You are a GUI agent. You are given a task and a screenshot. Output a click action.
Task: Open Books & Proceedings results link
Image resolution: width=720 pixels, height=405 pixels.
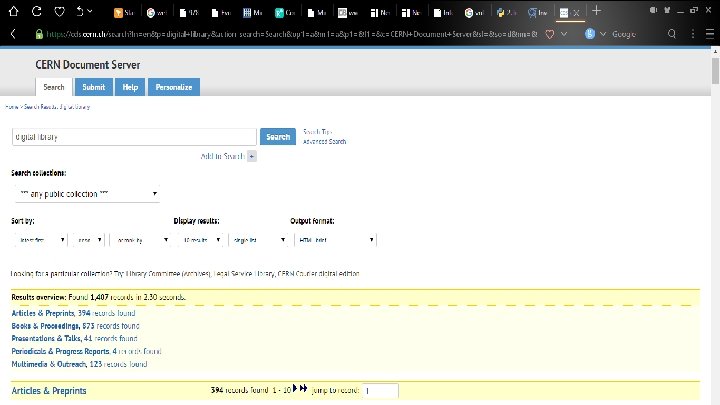click(75, 326)
